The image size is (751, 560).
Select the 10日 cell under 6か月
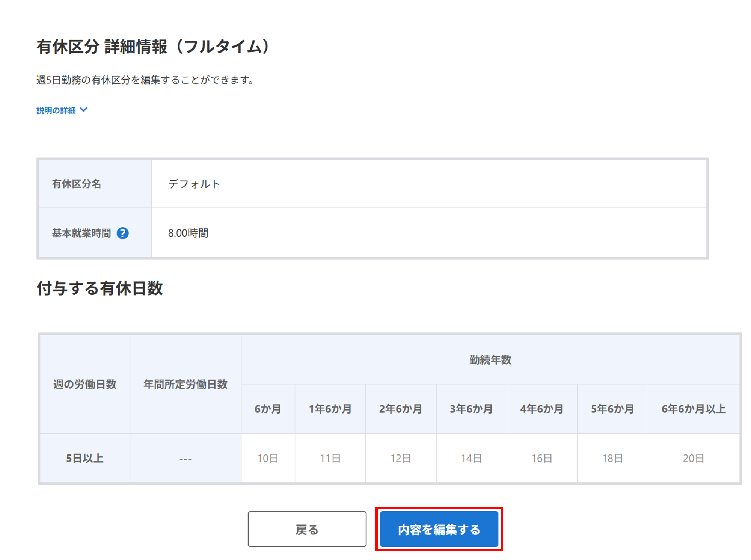point(268,458)
